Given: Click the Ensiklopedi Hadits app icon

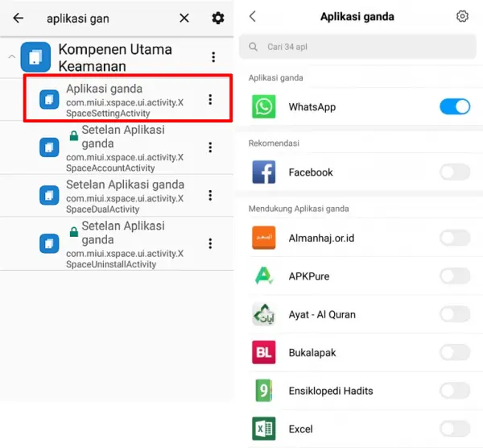Looking at the screenshot, I should (264, 391).
